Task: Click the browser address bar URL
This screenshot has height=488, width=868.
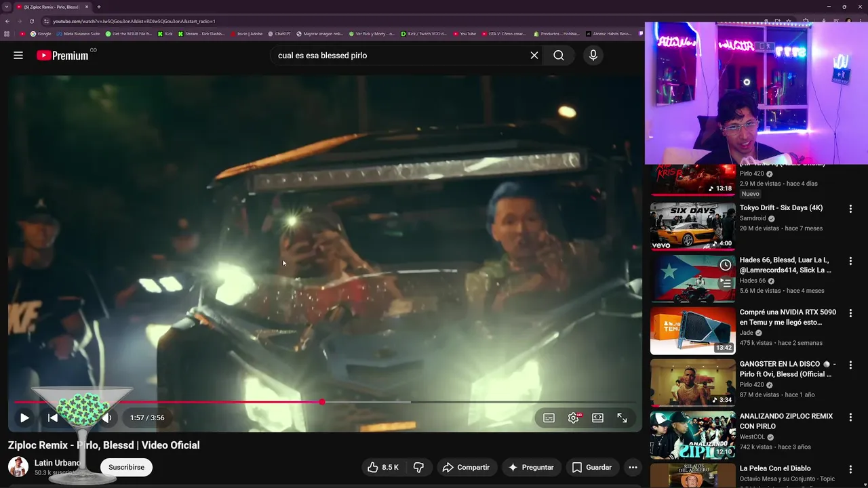Action: 134,21
